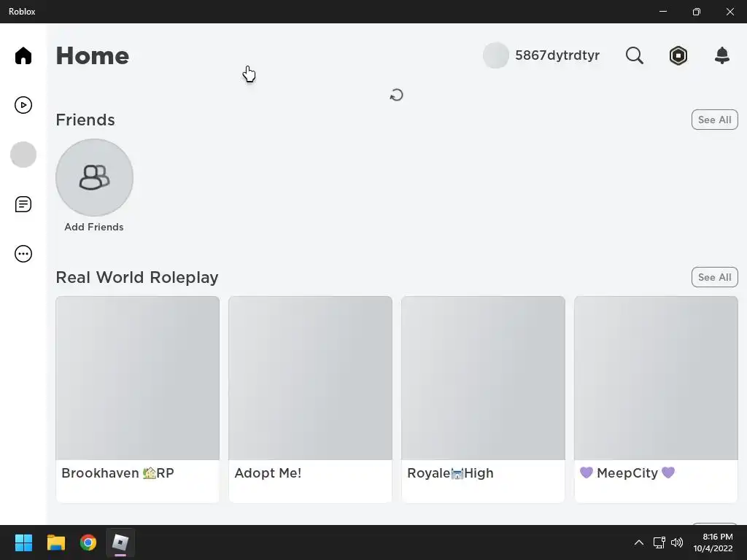Click the refresh spinner icon
Viewport: 747px width, 560px height.
[x=396, y=96]
